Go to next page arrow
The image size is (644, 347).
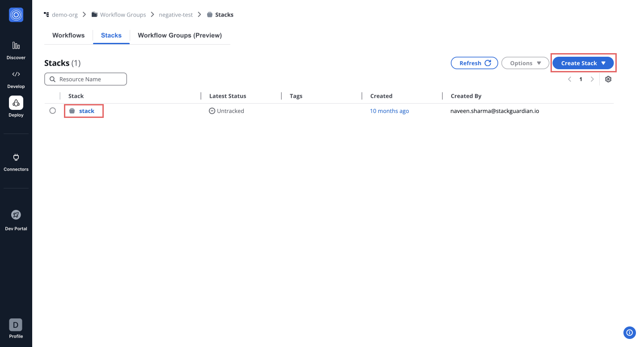[x=592, y=79]
